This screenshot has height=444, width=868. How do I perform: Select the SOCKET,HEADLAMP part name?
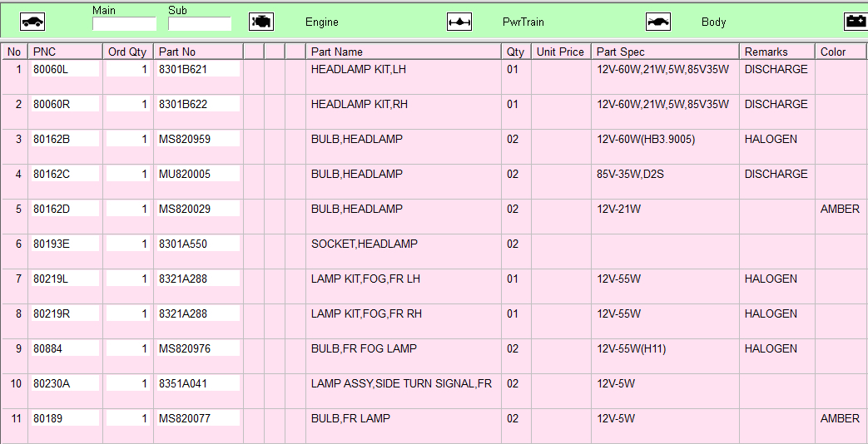[363, 244]
